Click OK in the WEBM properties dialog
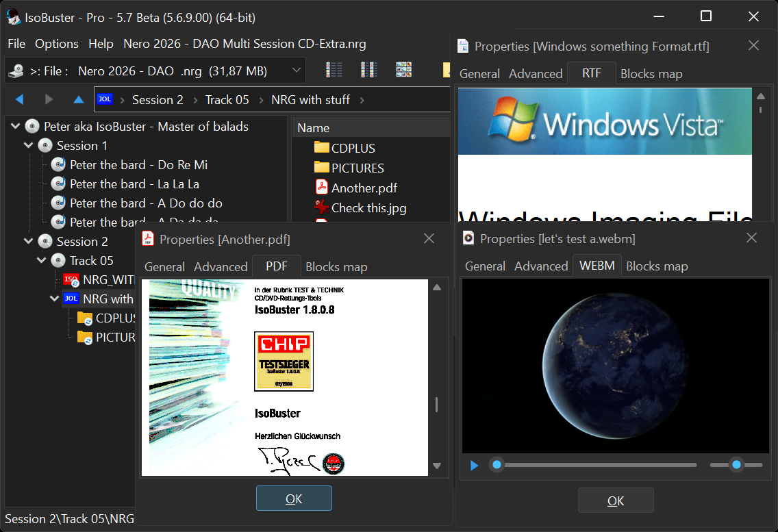 point(616,501)
